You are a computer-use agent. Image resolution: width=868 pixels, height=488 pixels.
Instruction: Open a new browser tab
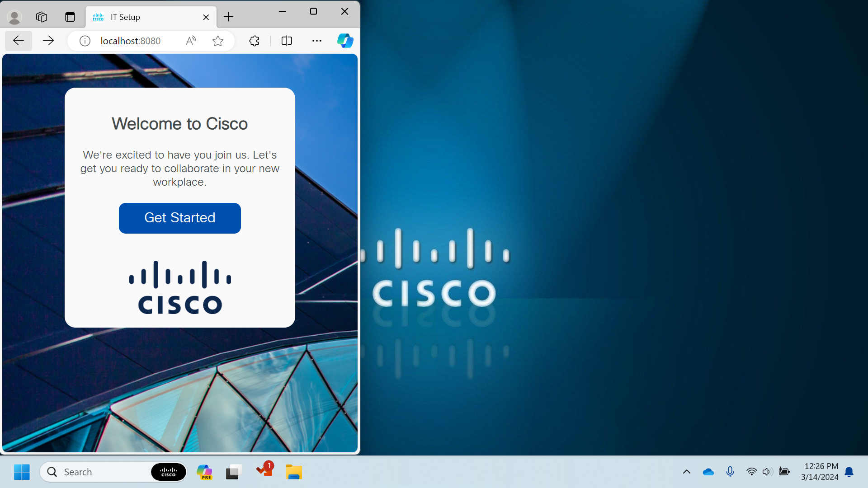(x=228, y=17)
